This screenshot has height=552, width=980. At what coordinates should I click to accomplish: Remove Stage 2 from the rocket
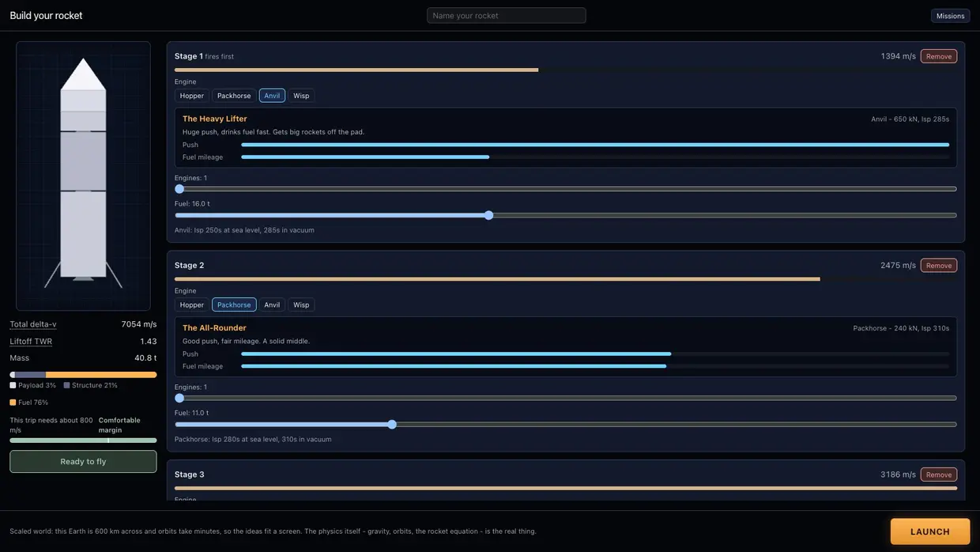(939, 265)
